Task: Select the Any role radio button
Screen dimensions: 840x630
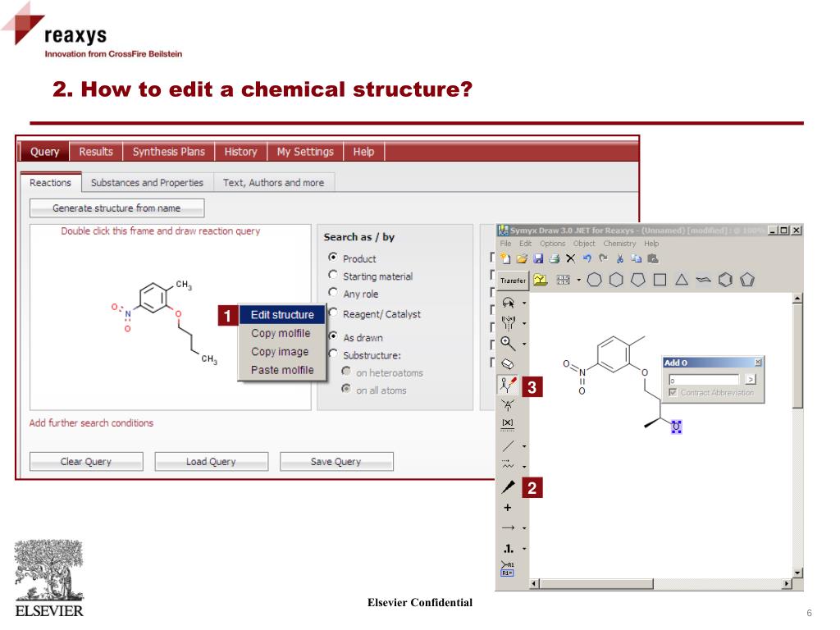Action: [333, 293]
